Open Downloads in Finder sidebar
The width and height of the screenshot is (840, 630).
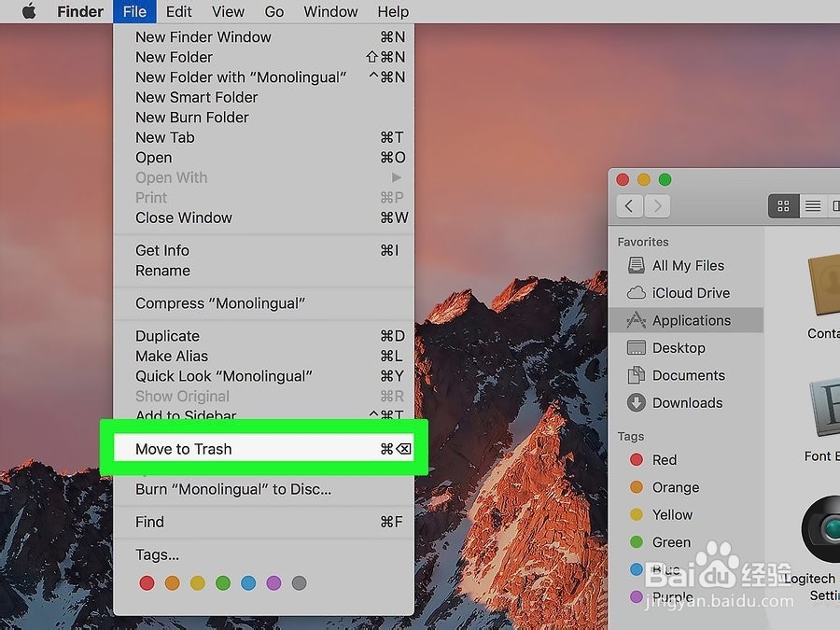point(686,403)
